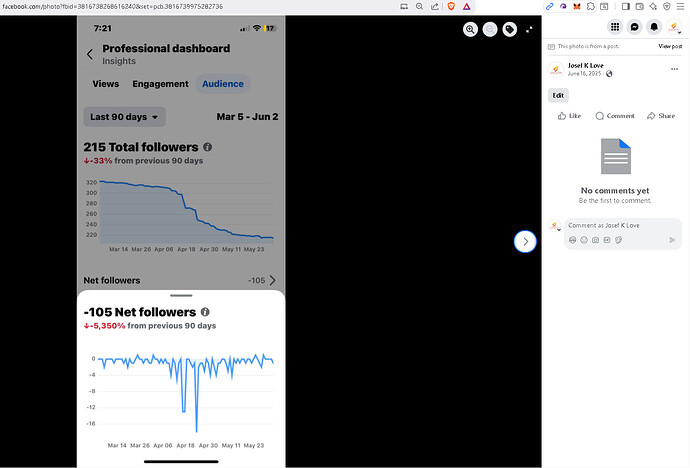The width and height of the screenshot is (690, 468).
Task: Zoom in on the photo
Action: pyautogui.click(x=470, y=29)
